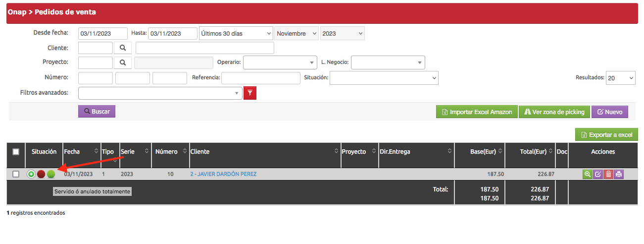
Task: Delete the order with the trash icon
Action: 608,174
